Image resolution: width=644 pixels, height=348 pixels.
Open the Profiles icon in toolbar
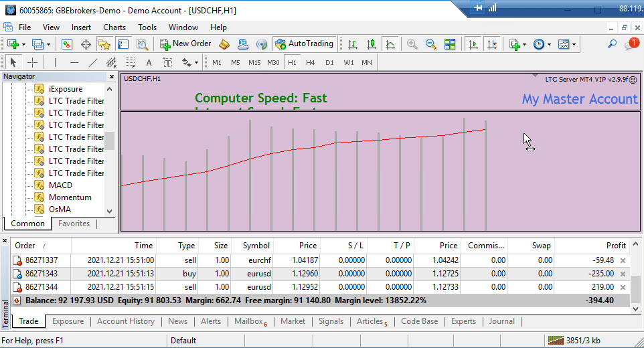tap(37, 44)
